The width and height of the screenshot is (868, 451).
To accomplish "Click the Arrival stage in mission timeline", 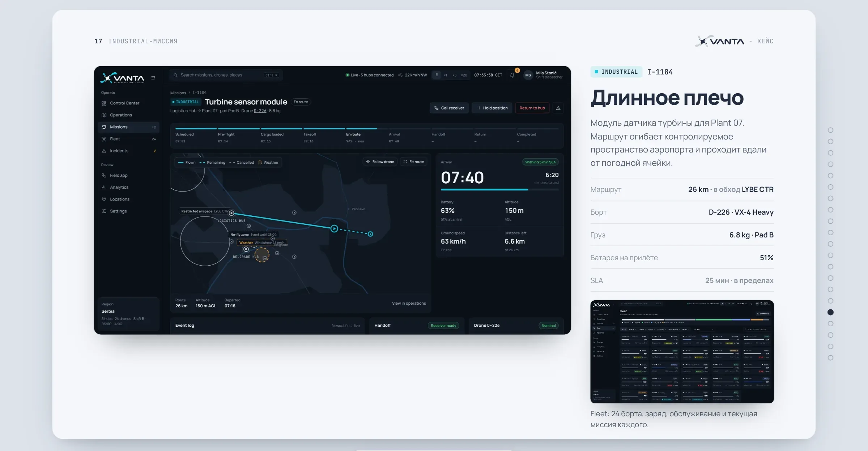I will pos(409,136).
